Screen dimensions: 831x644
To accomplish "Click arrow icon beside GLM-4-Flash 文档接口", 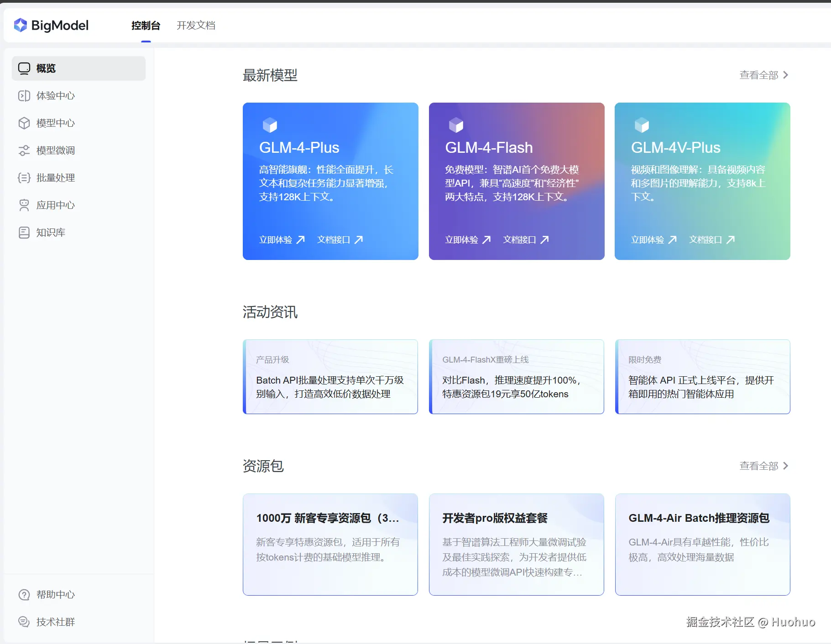I will pos(545,239).
